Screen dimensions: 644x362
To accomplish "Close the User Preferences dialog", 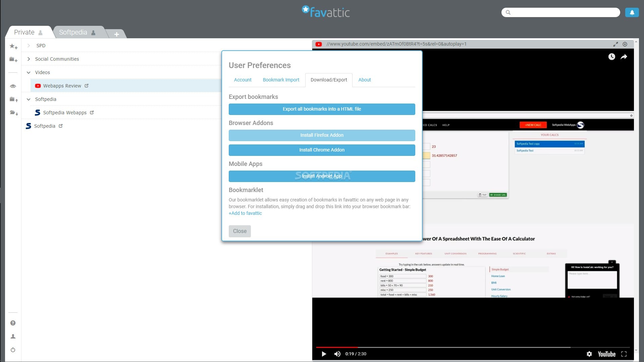I will point(240,231).
